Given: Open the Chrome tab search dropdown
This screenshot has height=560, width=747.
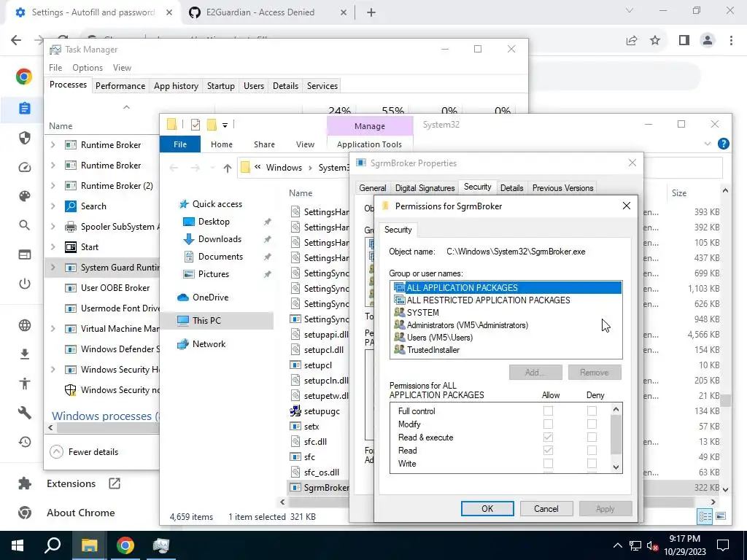Looking at the screenshot, I should 630,10.
